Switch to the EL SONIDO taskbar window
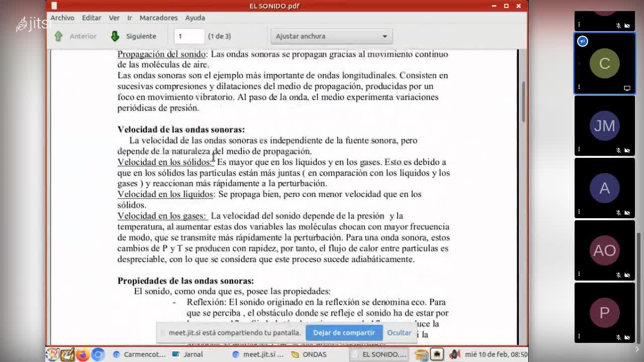This screenshot has width=644, height=362. [x=379, y=354]
